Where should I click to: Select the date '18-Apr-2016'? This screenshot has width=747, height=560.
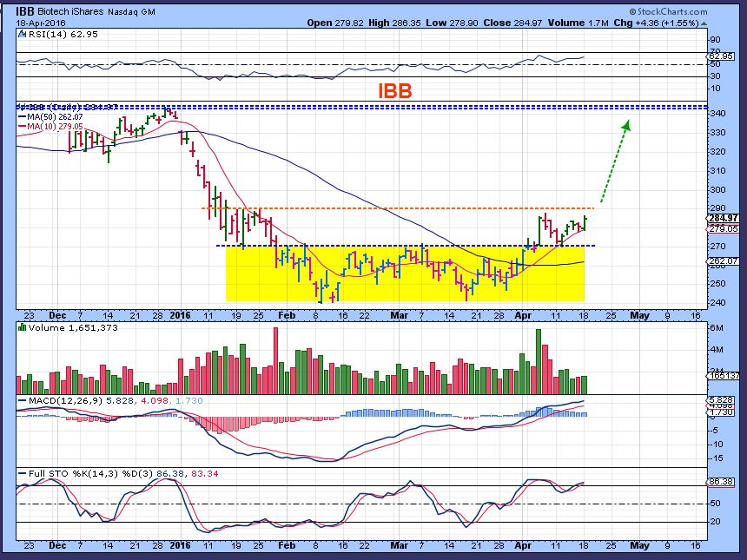[x=41, y=23]
